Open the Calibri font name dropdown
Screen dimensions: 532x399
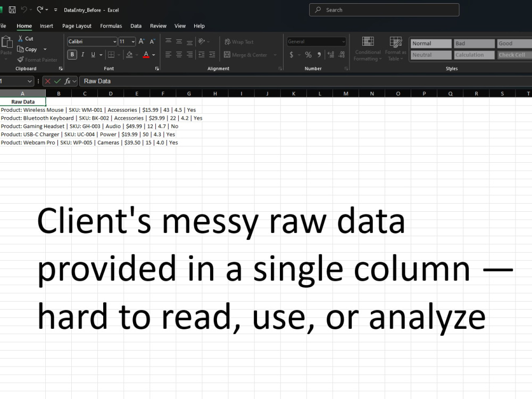click(x=114, y=41)
